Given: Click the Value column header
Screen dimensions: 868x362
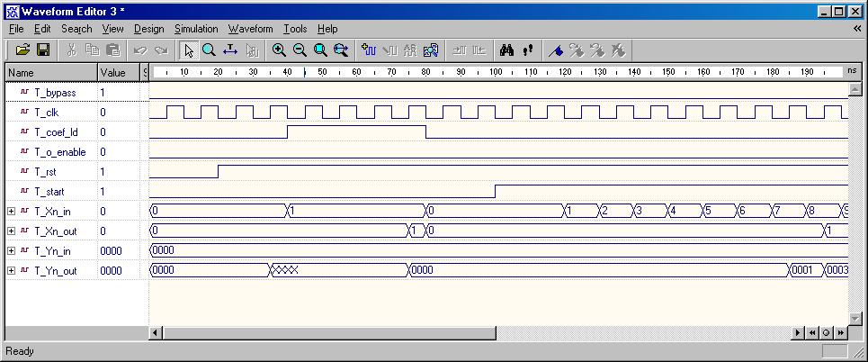Looking at the screenshot, I should click(115, 72).
